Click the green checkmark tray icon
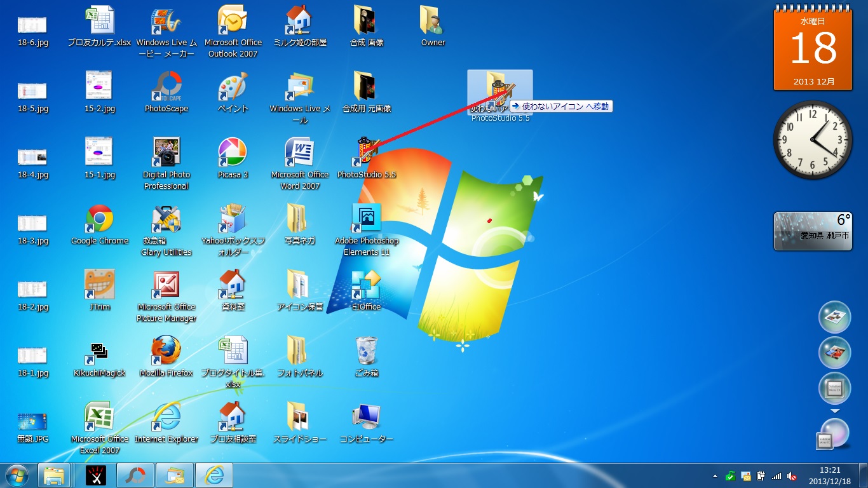 731,476
